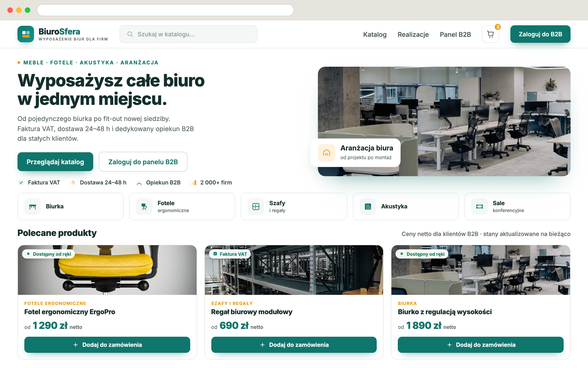Click the Aranżacja biura house icon

(326, 152)
